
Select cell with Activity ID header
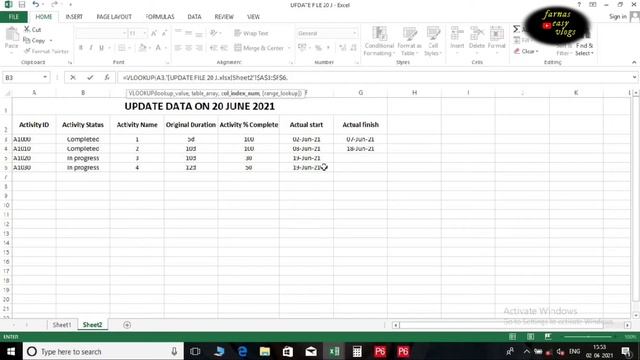pyautogui.click(x=34, y=124)
